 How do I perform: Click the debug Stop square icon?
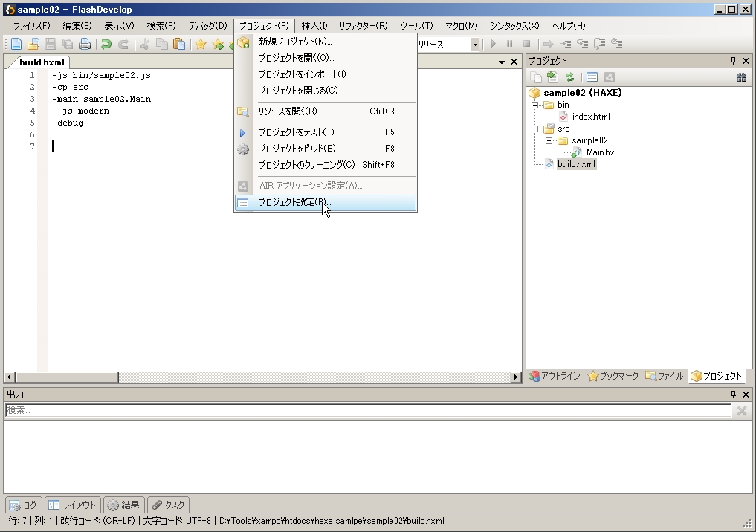pyautogui.click(x=527, y=44)
